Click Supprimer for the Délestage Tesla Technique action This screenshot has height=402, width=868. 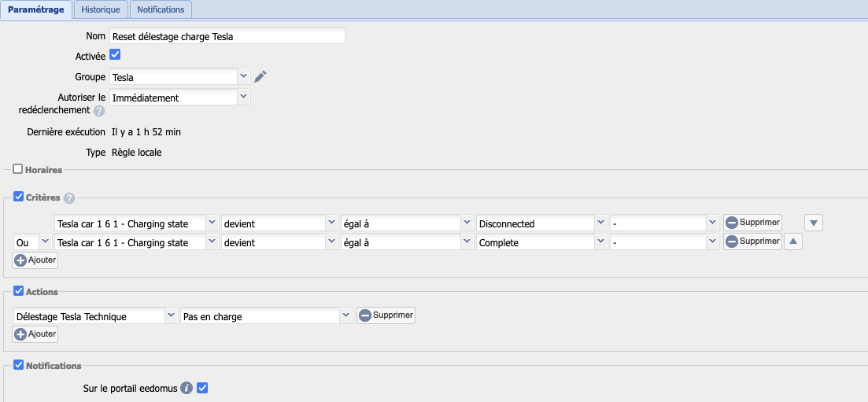pyautogui.click(x=386, y=315)
